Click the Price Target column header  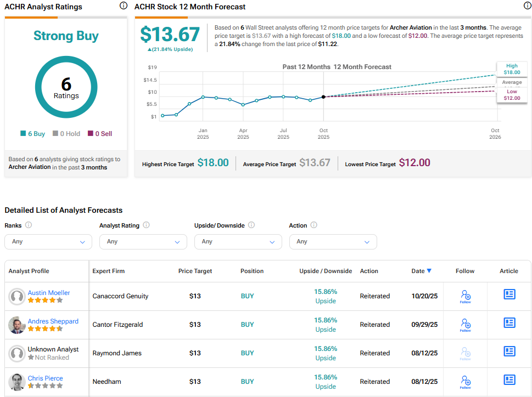[x=195, y=271]
